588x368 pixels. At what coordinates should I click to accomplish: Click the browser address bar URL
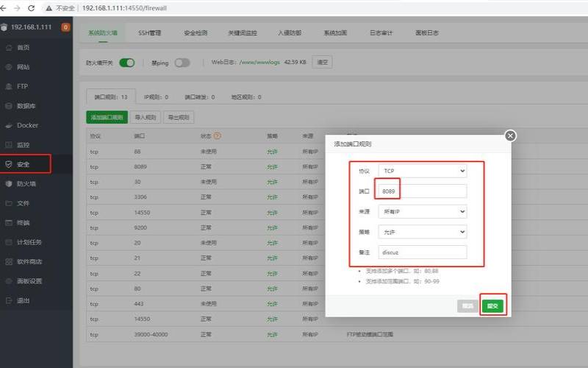tap(124, 8)
